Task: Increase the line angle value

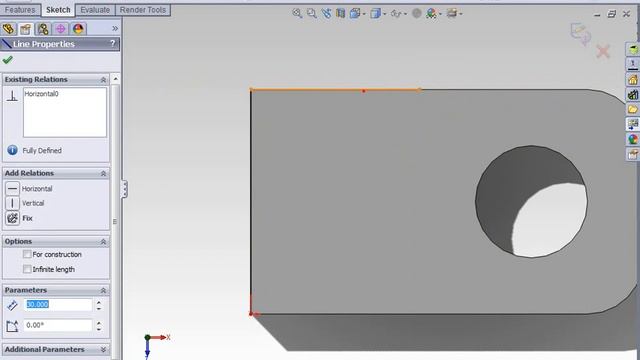Action: coord(99,322)
